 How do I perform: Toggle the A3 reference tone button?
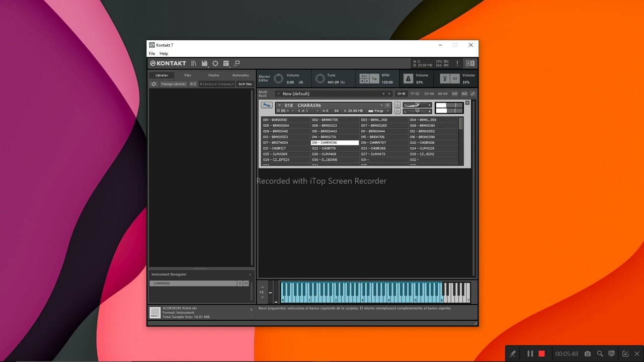point(455,78)
